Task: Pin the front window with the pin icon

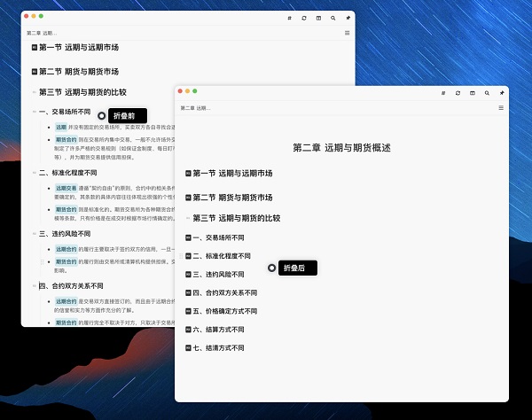Action: [502, 93]
